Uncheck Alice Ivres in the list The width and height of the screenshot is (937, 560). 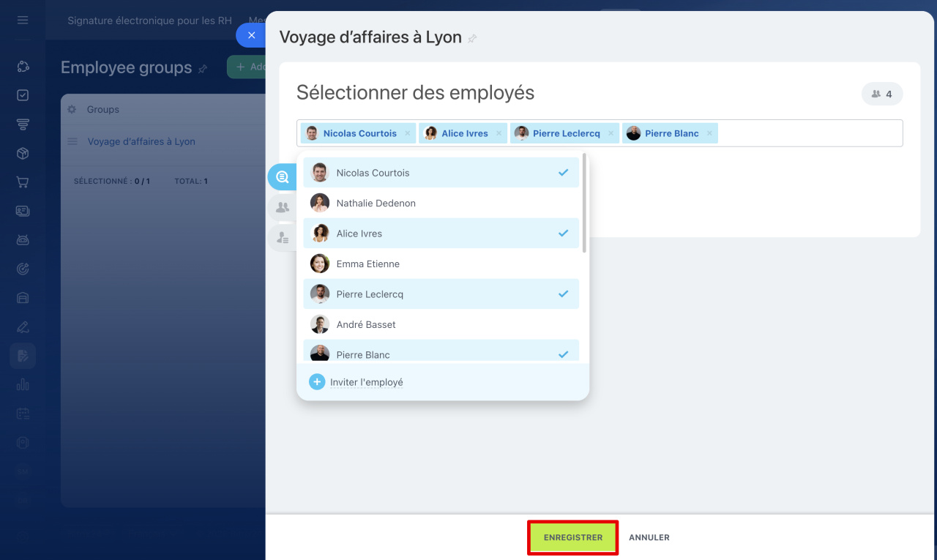441,234
